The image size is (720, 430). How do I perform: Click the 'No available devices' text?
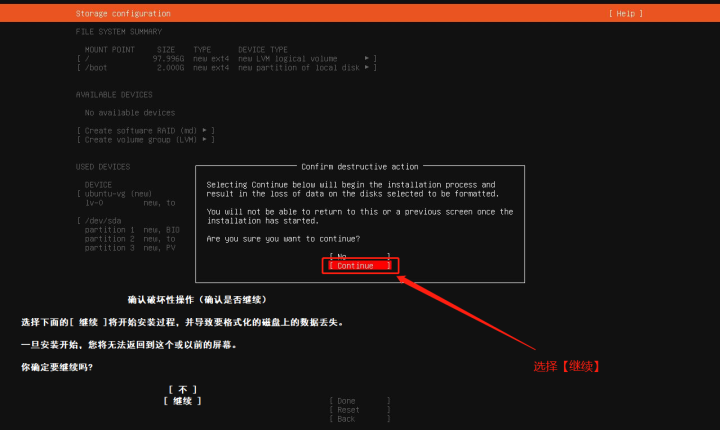[x=130, y=113]
